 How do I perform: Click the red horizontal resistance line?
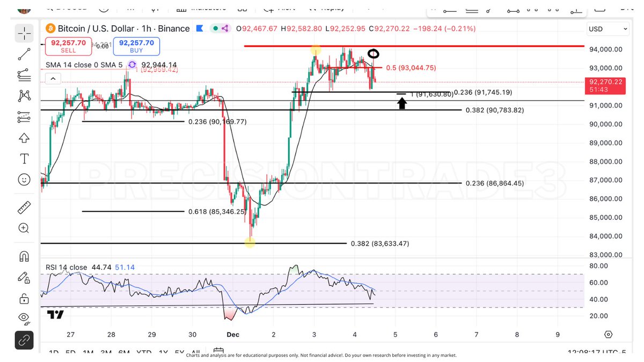414,46
